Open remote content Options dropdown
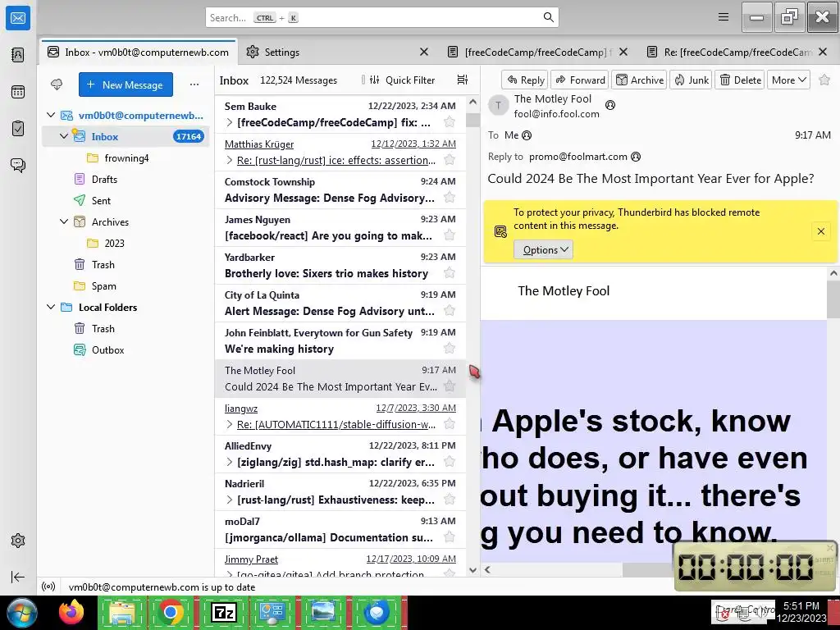840x630 pixels. point(543,249)
